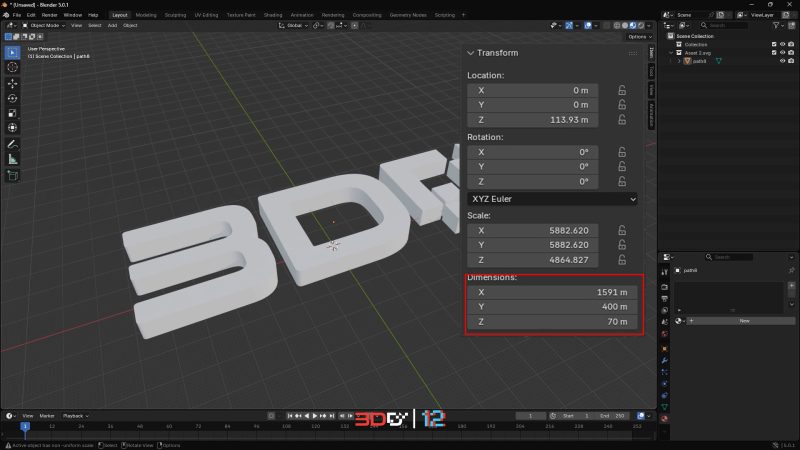Select the Annotate pencil tool

tap(12, 144)
